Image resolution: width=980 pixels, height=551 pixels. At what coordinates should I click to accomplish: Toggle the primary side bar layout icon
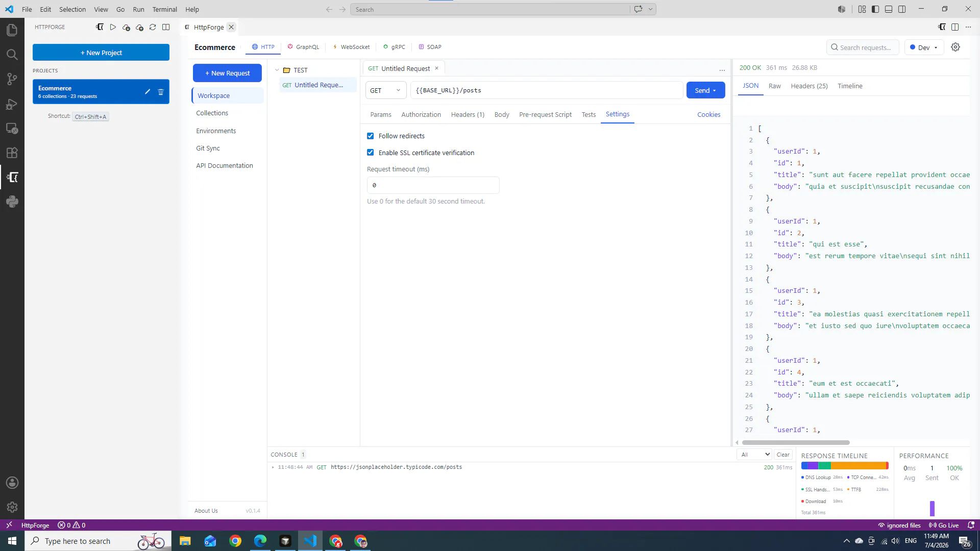coord(875,9)
